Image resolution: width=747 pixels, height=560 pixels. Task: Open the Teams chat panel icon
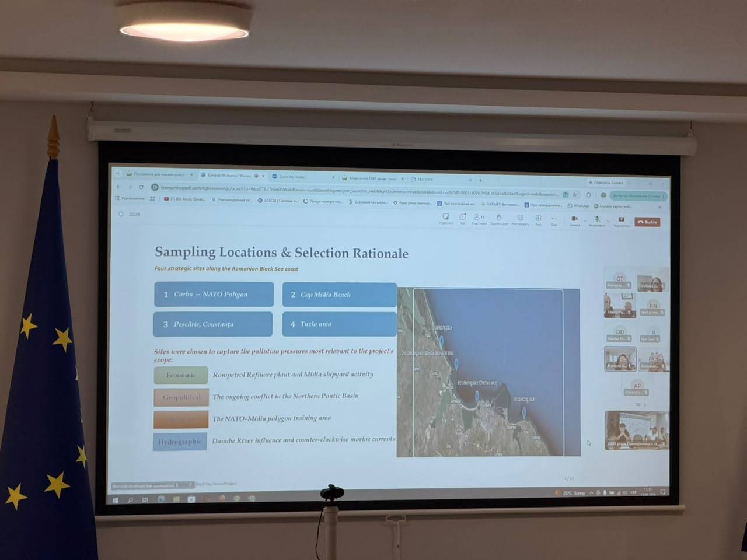tap(462, 218)
